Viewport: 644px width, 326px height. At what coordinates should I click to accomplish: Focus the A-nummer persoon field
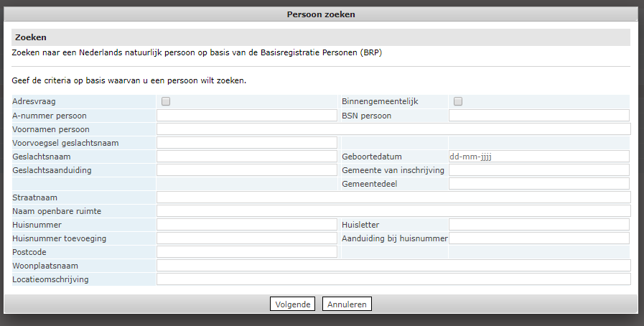pos(246,115)
